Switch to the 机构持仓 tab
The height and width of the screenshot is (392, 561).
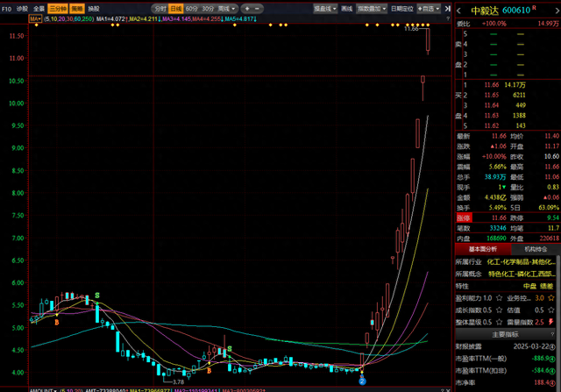[536, 249]
